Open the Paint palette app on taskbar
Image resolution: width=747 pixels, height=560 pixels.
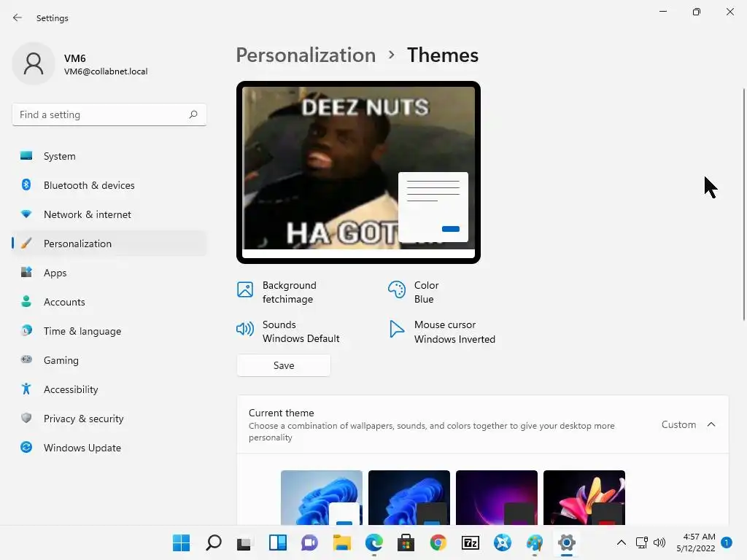(x=535, y=542)
